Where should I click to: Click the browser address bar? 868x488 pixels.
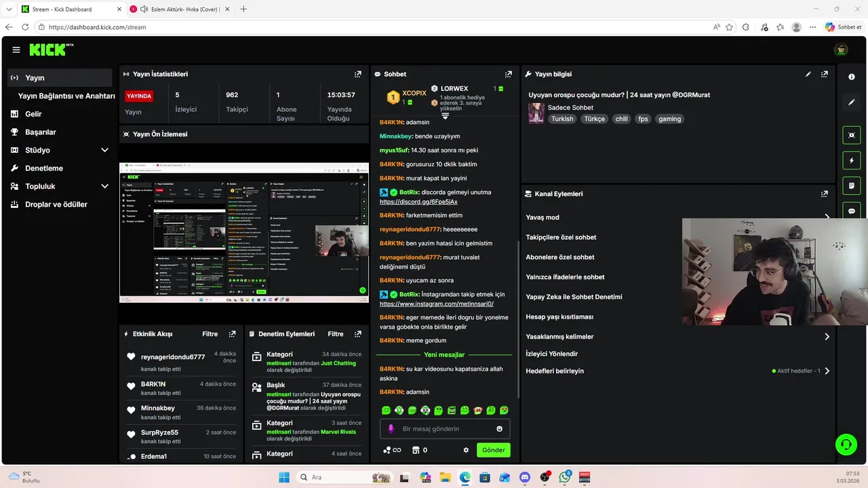pyautogui.click(x=373, y=27)
